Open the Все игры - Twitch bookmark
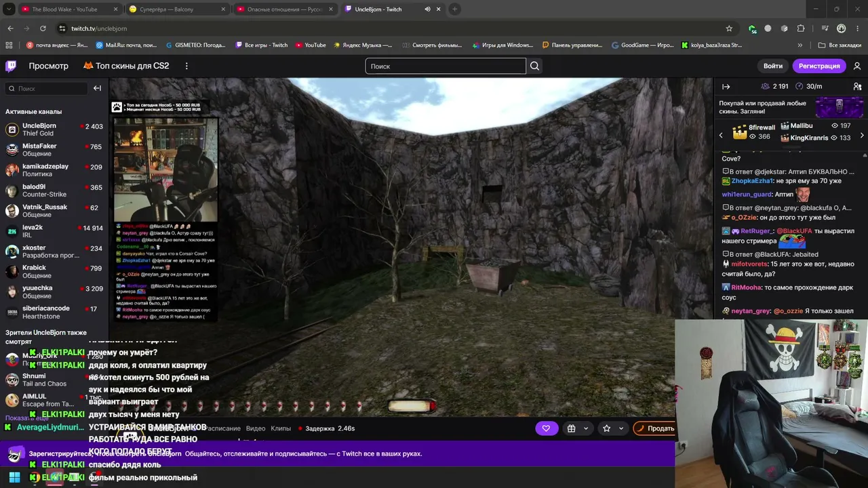 point(261,45)
